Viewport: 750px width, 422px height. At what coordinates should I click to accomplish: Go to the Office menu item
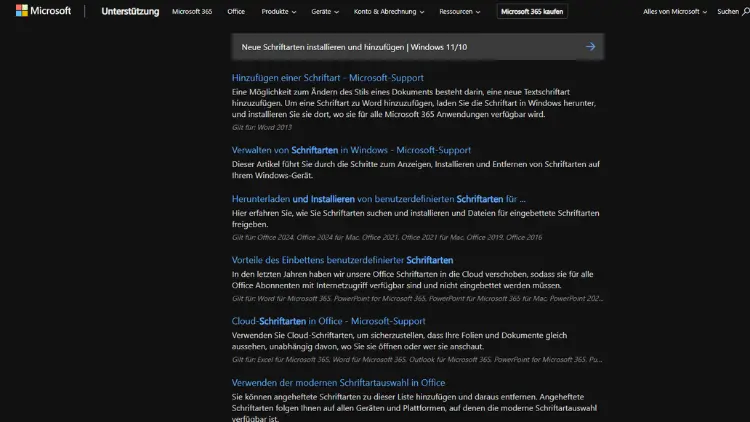coord(236,11)
